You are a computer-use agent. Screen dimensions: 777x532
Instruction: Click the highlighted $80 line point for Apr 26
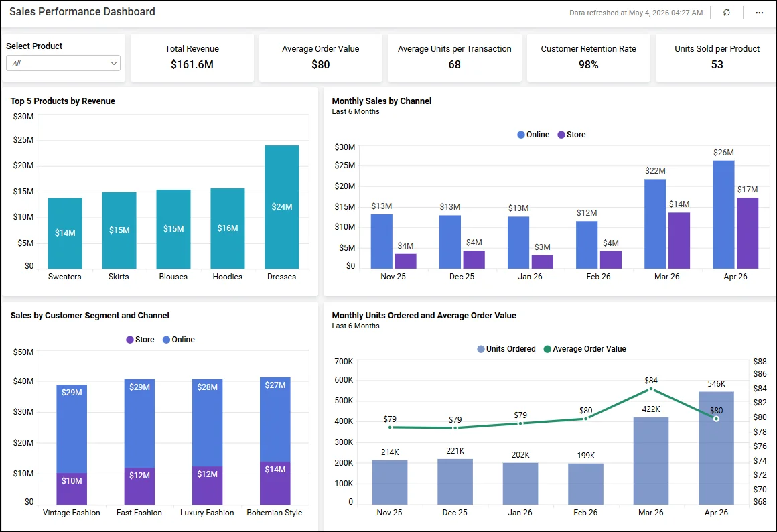[x=716, y=419]
